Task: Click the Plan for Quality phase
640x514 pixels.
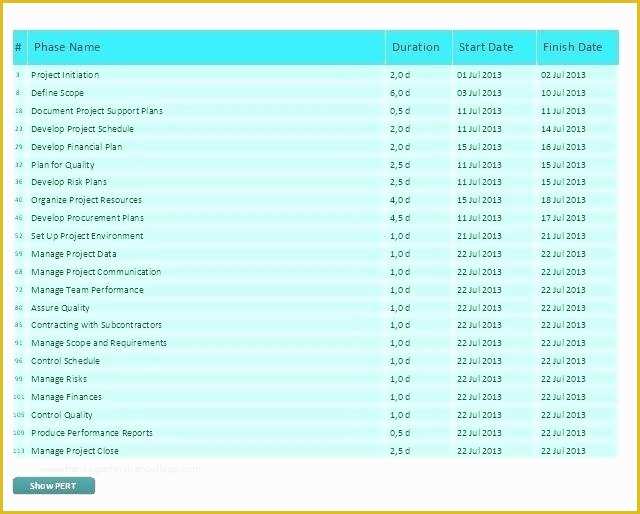Action: point(63,165)
